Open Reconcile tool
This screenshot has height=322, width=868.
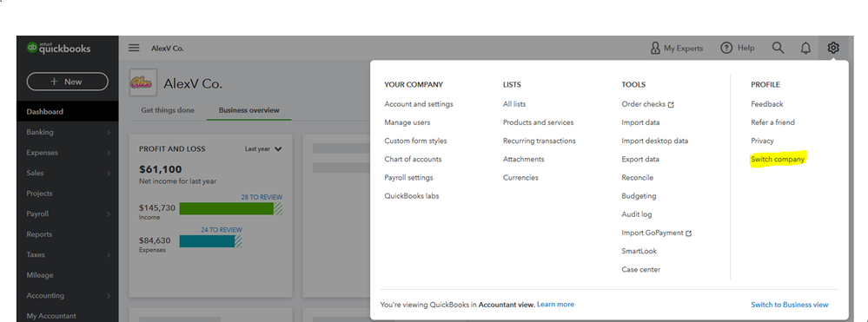pyautogui.click(x=637, y=178)
